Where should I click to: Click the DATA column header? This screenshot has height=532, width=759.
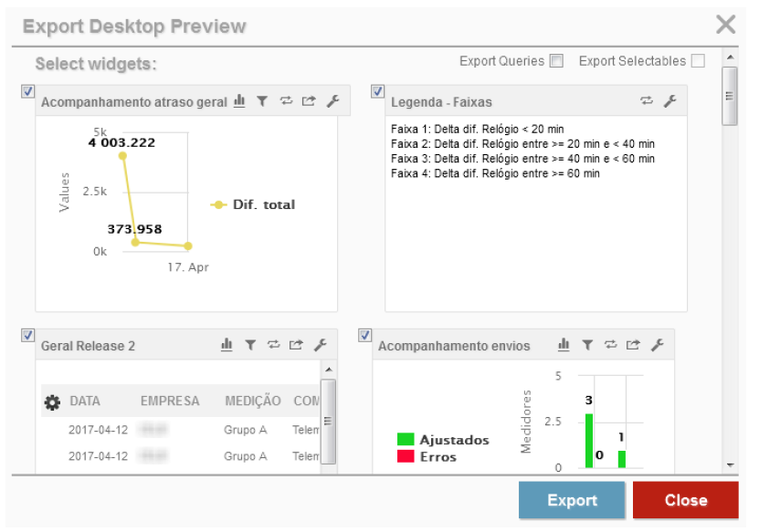(x=85, y=402)
